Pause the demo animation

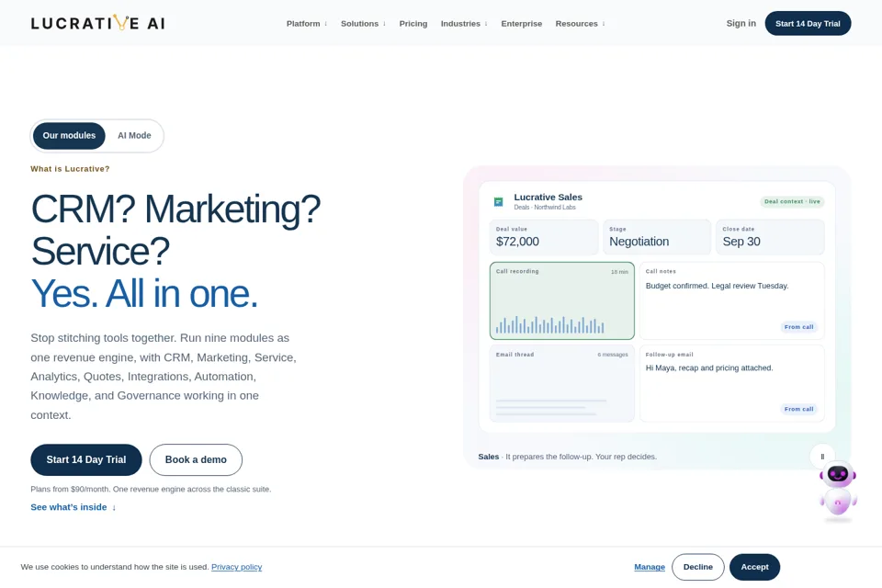coord(822,457)
